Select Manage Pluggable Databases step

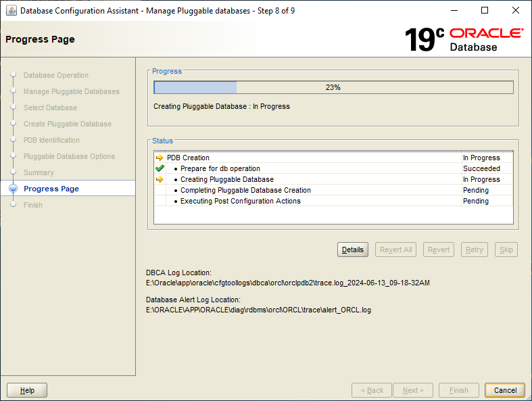(71, 91)
